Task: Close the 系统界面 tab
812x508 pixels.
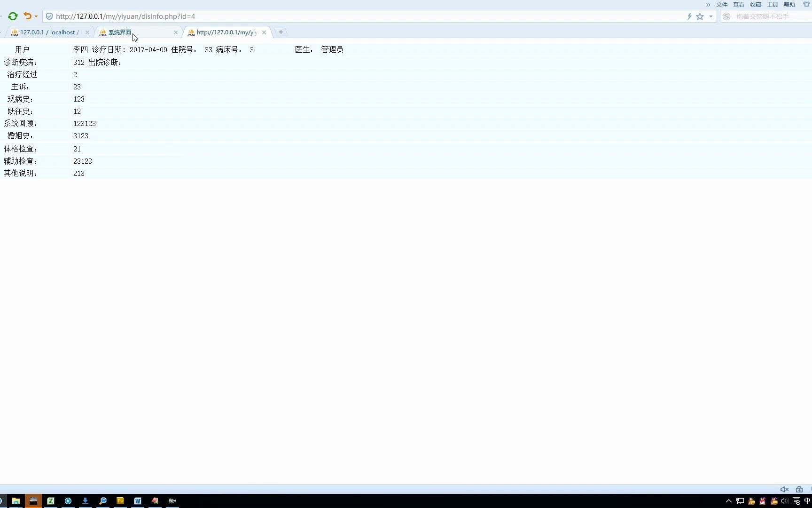Action: [176, 32]
